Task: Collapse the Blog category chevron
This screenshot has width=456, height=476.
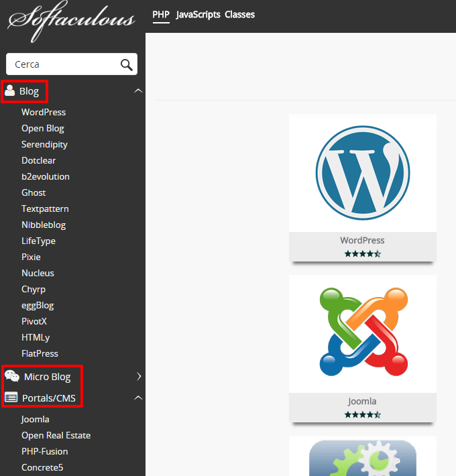Action: [138, 91]
